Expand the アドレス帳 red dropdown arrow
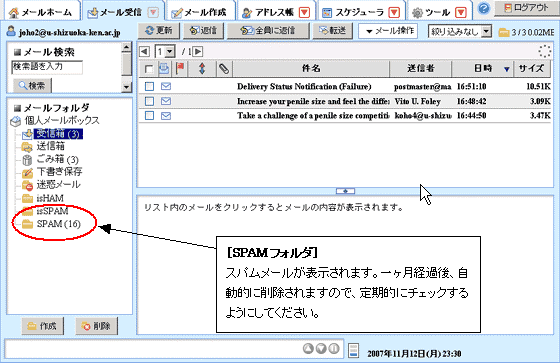Viewport: 560px width, 363px height. [304, 13]
